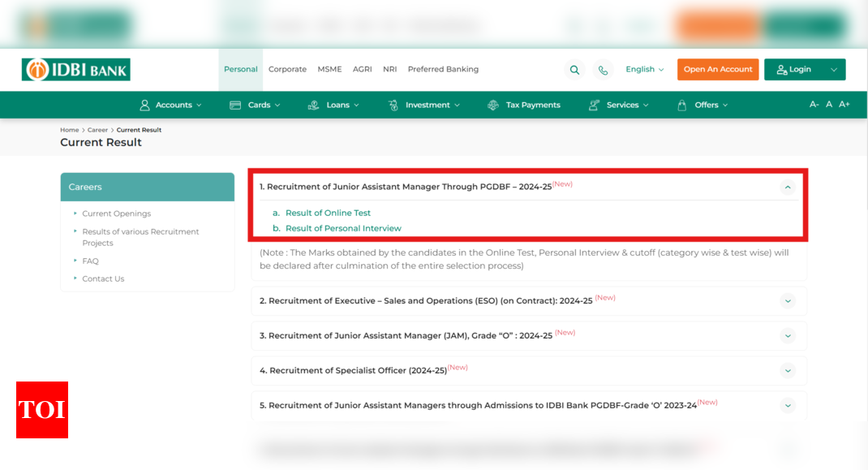The image size is (868, 470).
Task: Go to Career in breadcrumb
Action: click(x=97, y=130)
